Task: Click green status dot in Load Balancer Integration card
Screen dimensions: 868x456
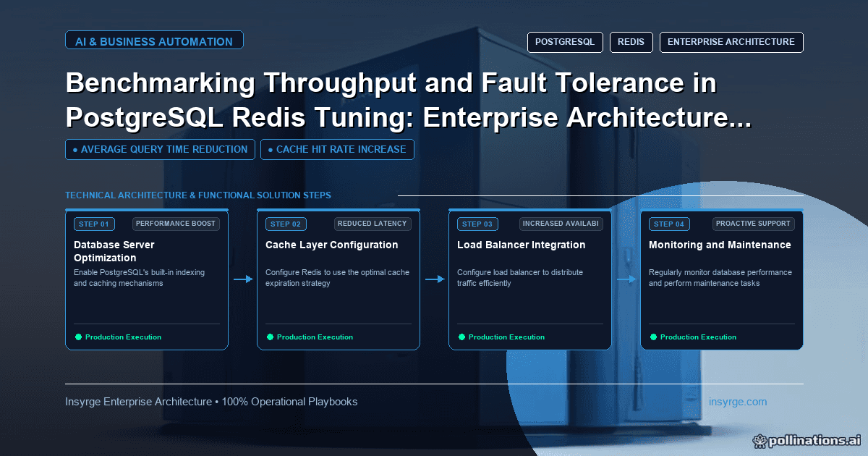Action: (461, 337)
